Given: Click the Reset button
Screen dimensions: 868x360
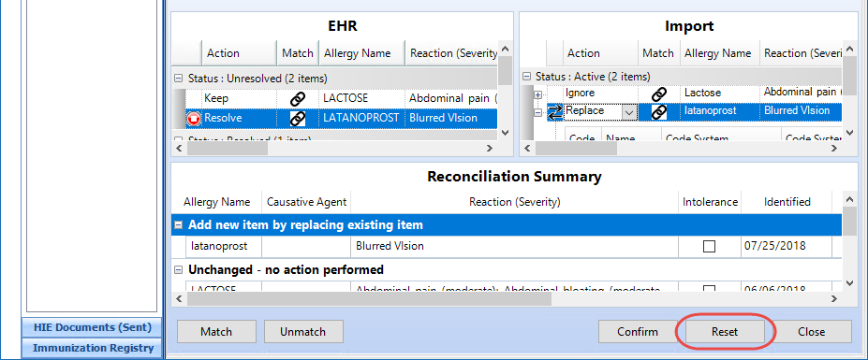Looking at the screenshot, I should click(x=725, y=332).
